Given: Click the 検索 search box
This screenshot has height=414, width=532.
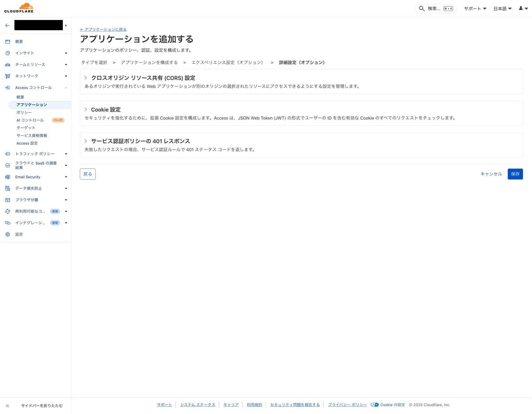Looking at the screenshot, I should pos(435,8).
